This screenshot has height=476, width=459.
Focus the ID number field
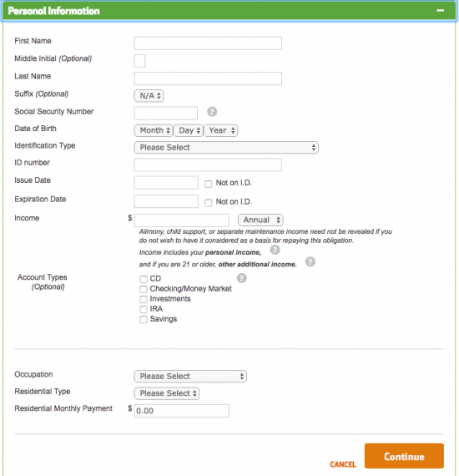point(208,165)
